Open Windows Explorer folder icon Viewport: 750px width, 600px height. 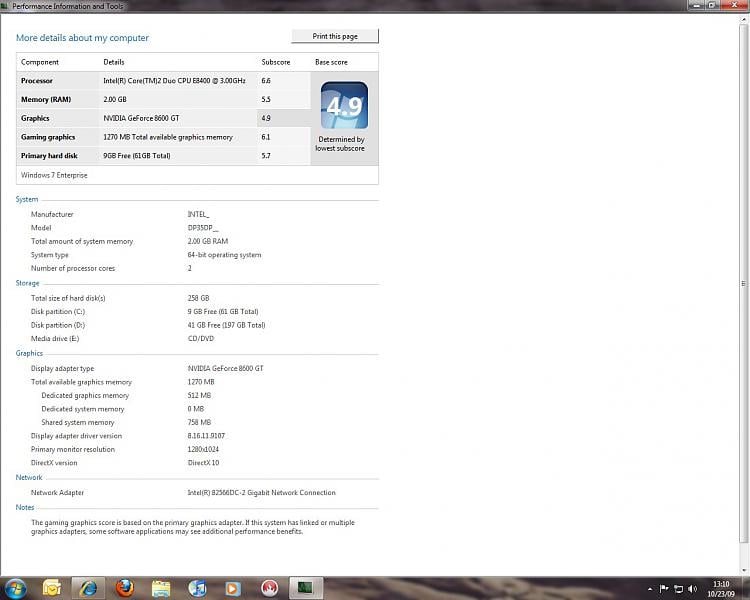161,588
